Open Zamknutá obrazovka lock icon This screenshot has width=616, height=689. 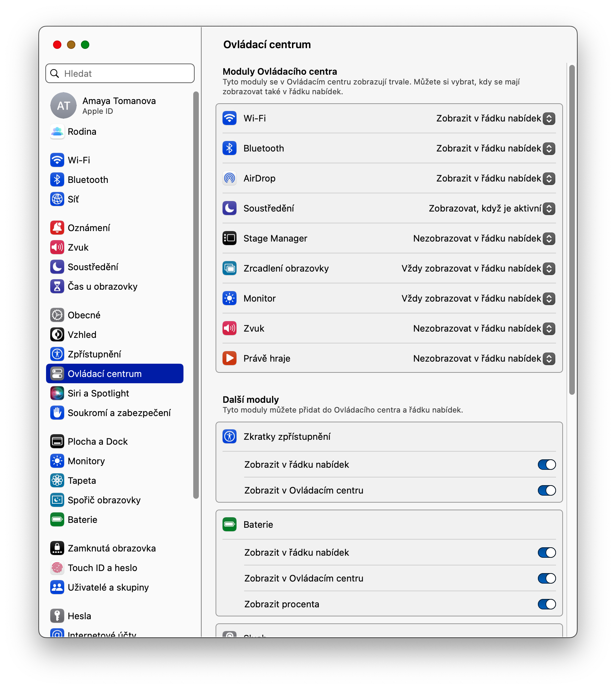tap(57, 548)
